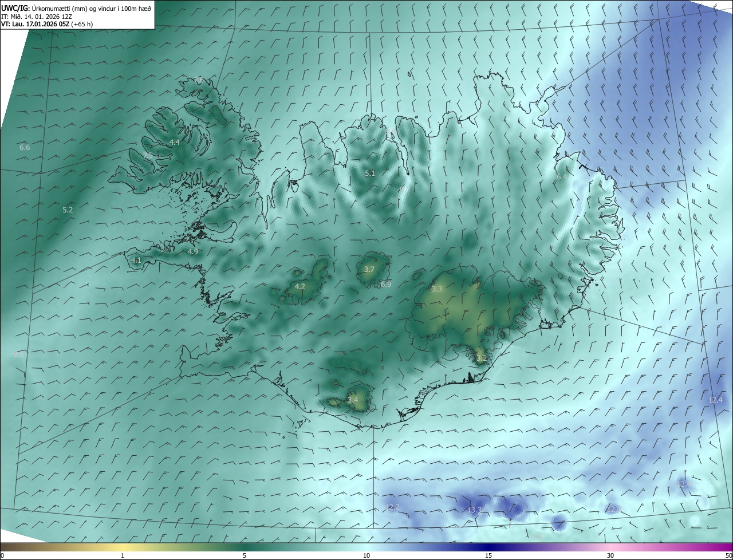Click the 0 tick on the colour scale
The image size is (733, 560).
tap(2, 556)
